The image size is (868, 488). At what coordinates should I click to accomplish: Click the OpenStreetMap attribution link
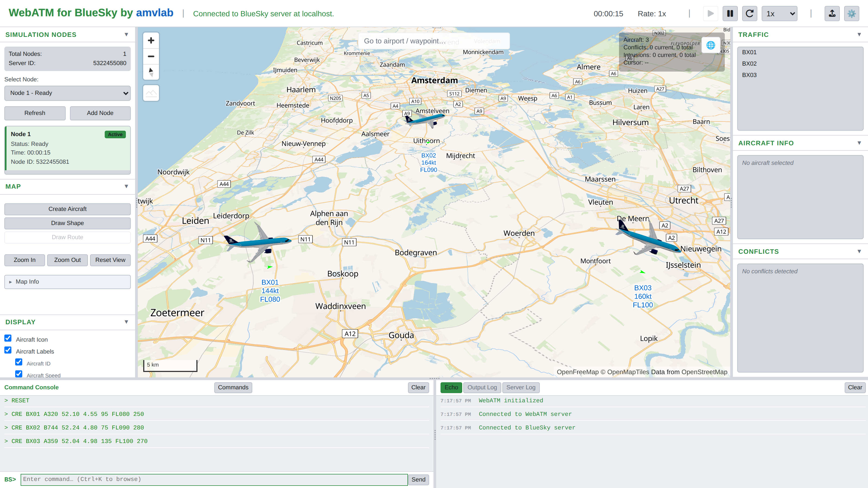pyautogui.click(x=704, y=372)
